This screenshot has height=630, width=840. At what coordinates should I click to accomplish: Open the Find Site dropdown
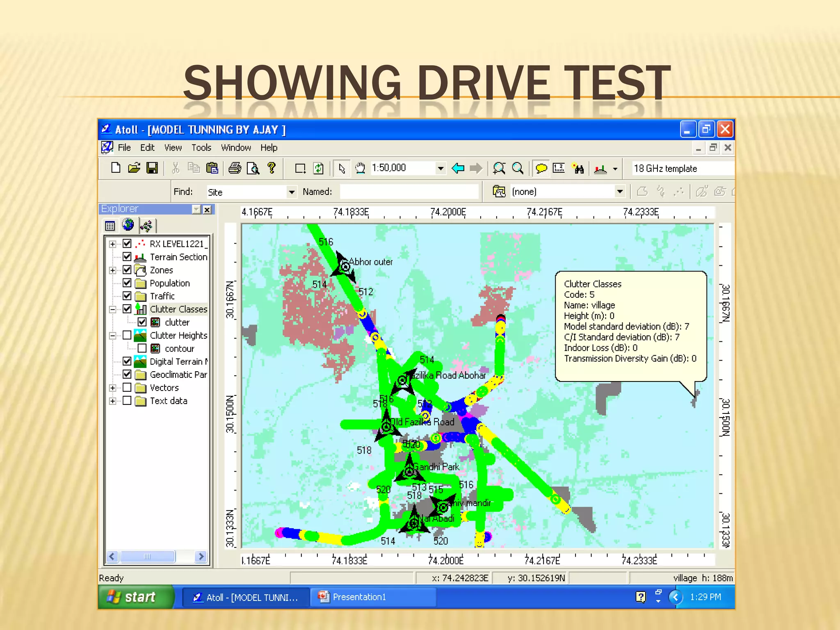click(x=292, y=192)
